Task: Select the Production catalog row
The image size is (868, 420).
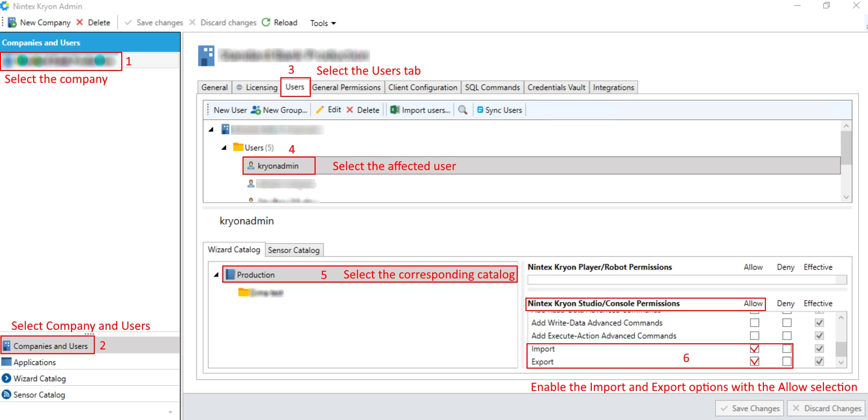Action: [369, 274]
